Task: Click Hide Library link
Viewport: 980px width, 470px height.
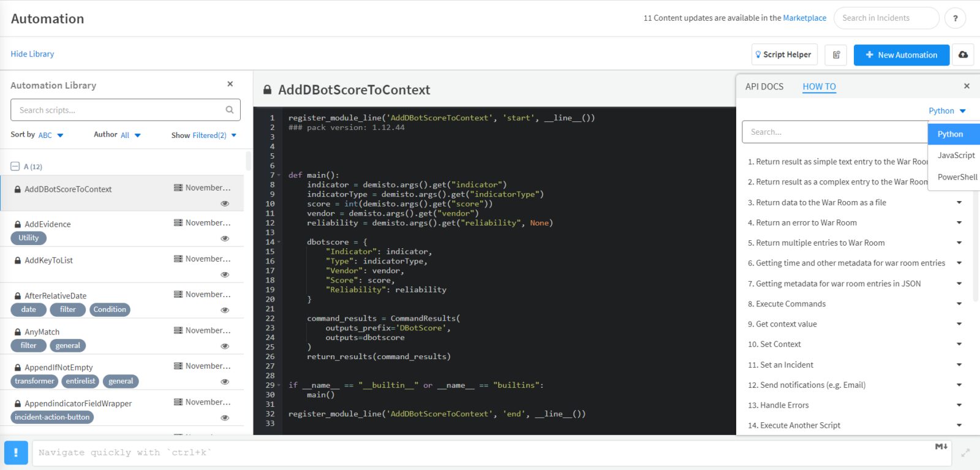Action: point(32,54)
